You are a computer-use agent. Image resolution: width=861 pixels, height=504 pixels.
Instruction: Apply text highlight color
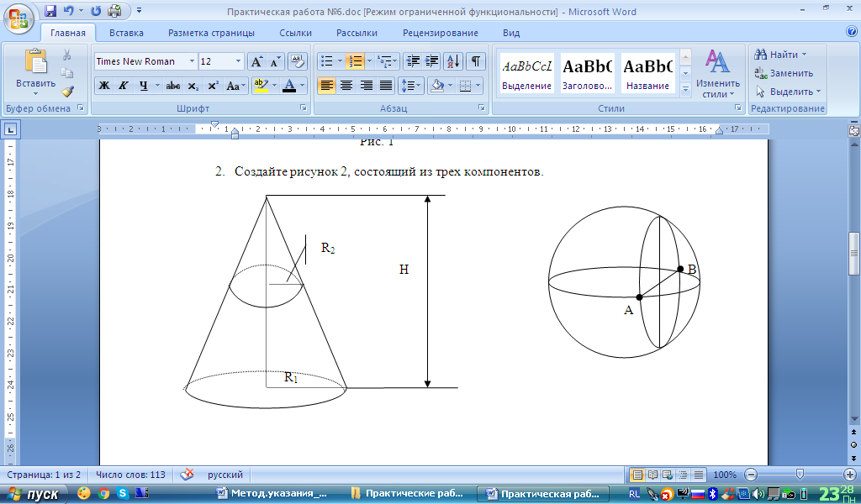pyautogui.click(x=261, y=86)
